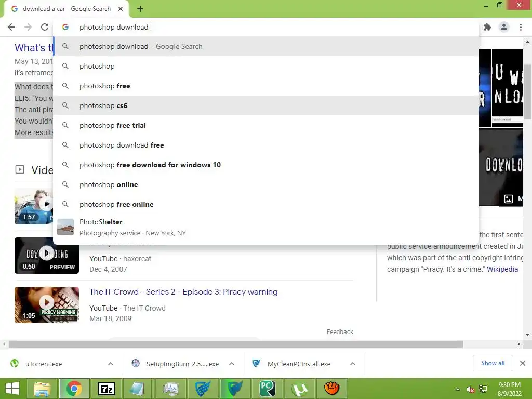
Task: Show hidden system tray icons
Action: click(x=458, y=389)
